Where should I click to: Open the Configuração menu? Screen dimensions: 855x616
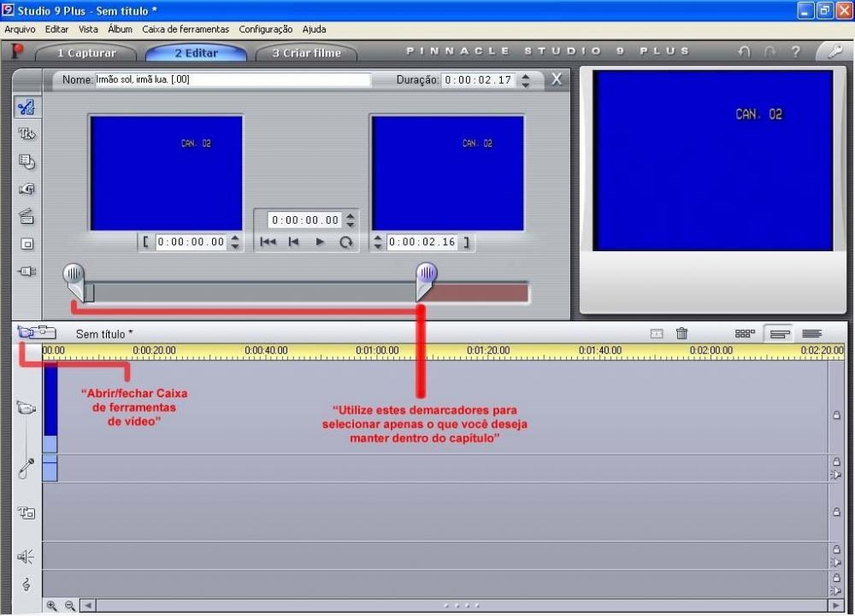(266, 29)
